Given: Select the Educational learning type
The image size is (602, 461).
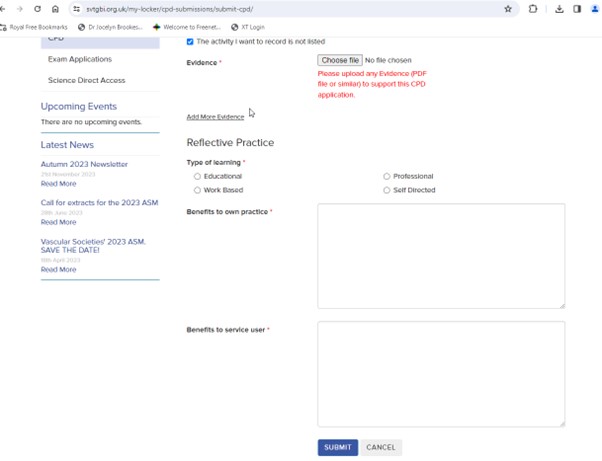Looking at the screenshot, I should tap(198, 176).
